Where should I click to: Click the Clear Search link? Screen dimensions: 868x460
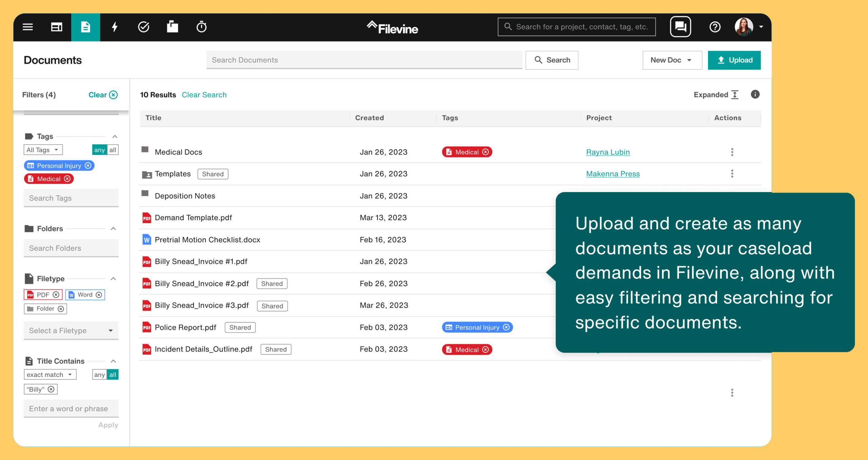(204, 95)
